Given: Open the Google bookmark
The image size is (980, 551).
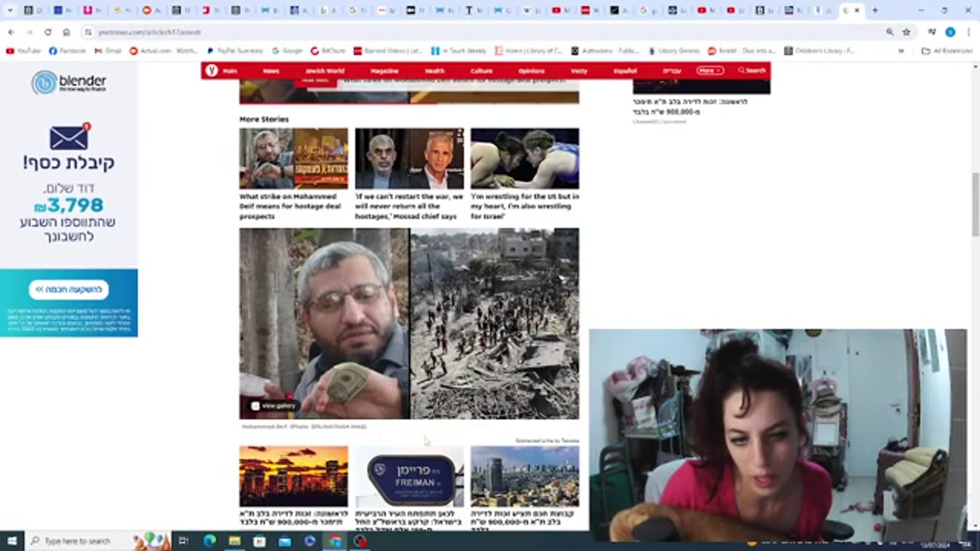Looking at the screenshot, I should click(287, 51).
